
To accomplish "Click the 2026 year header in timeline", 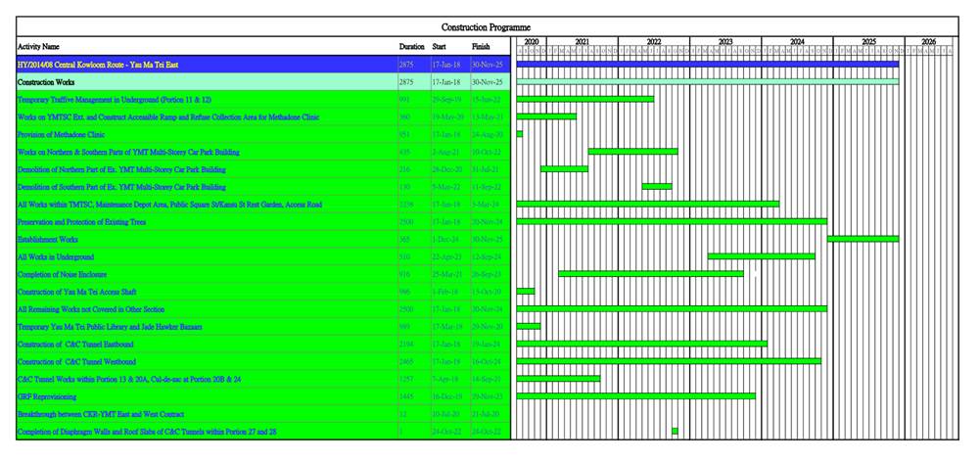I will point(928,42).
